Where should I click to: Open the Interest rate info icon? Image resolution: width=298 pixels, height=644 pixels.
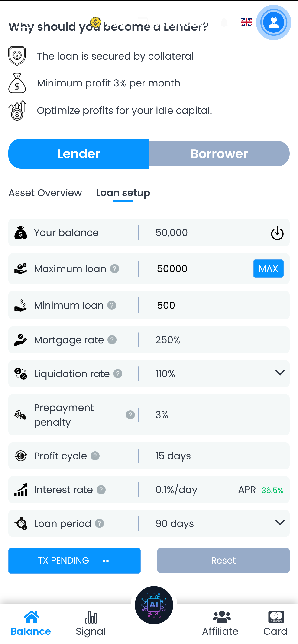(x=101, y=490)
